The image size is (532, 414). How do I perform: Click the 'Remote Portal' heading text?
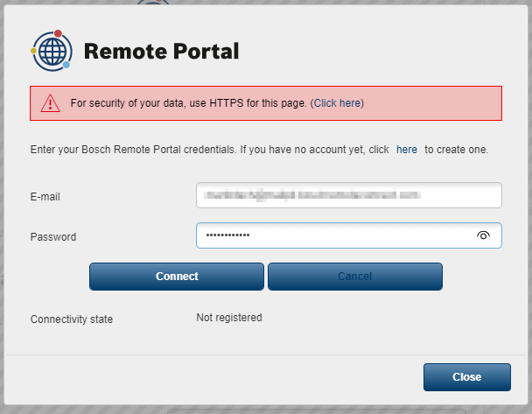[x=162, y=52]
